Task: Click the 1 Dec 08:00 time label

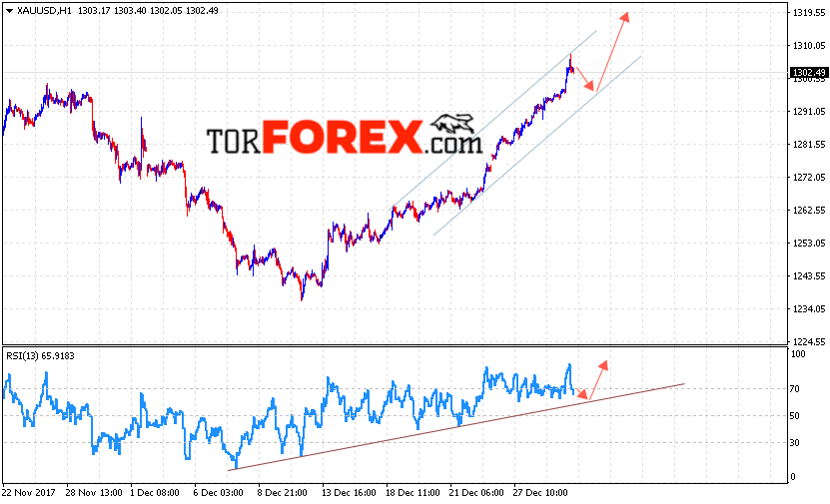Action: (155, 492)
